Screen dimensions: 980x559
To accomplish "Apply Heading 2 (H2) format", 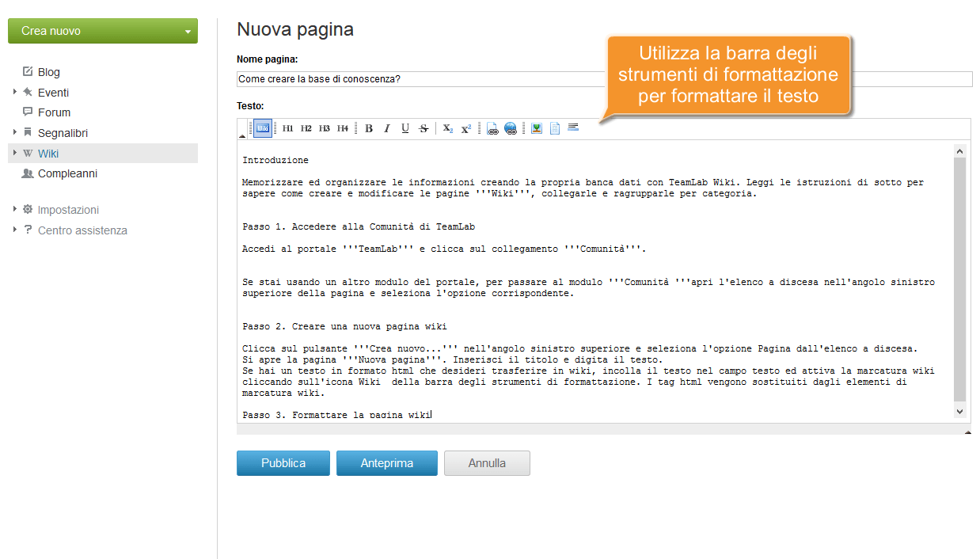I will pos(306,128).
